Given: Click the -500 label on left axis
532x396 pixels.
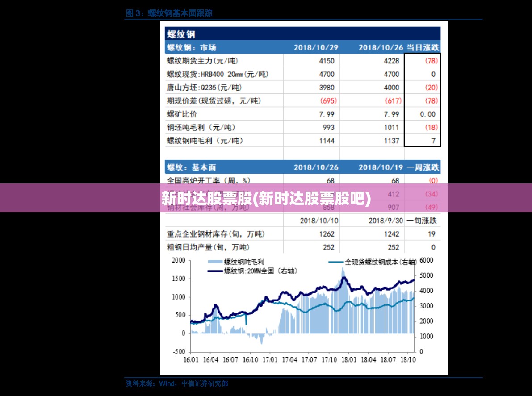Looking at the screenshot, I should click(179, 352).
